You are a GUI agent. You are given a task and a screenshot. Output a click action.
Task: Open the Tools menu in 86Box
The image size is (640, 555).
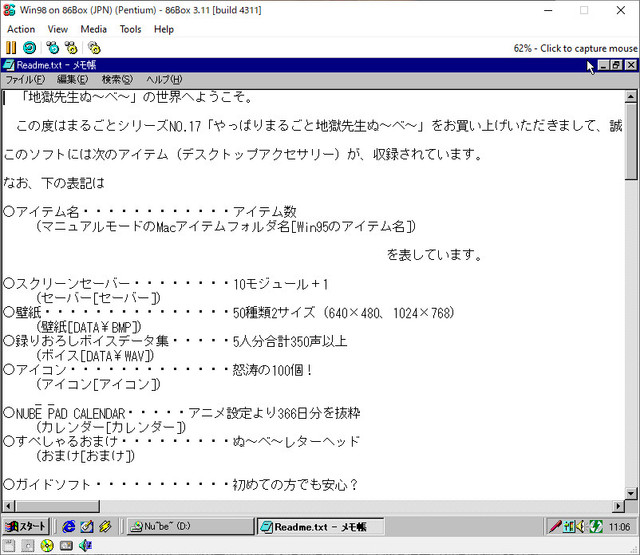pos(130,29)
